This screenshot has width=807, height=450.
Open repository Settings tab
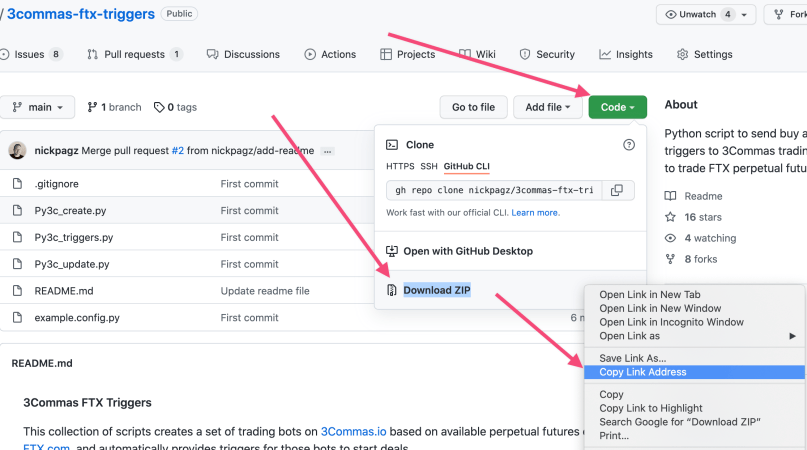(705, 54)
